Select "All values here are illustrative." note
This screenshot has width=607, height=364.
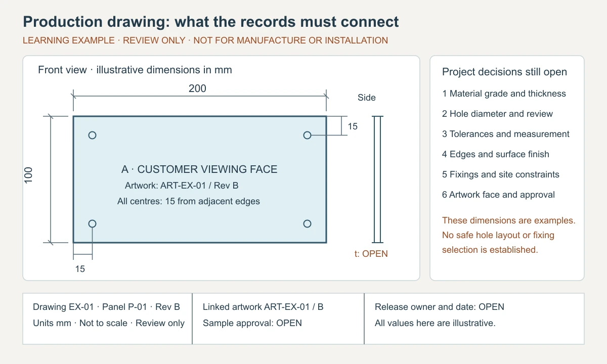[435, 323]
